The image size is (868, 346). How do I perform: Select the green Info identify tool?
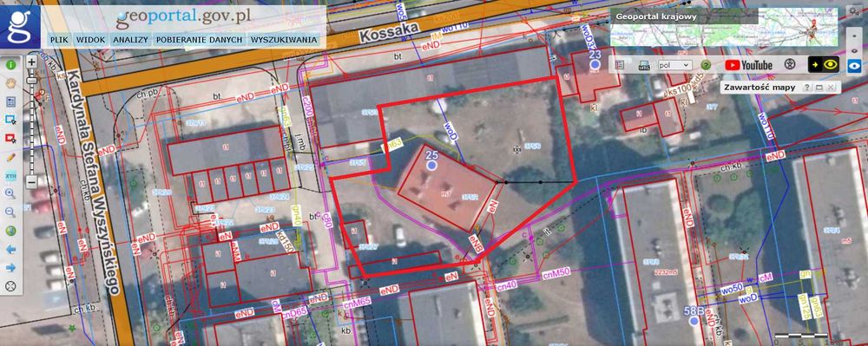pos(10,65)
